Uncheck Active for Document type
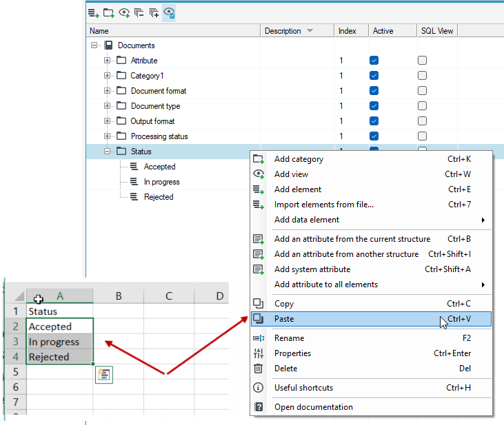This screenshot has height=425, width=504. [x=374, y=105]
